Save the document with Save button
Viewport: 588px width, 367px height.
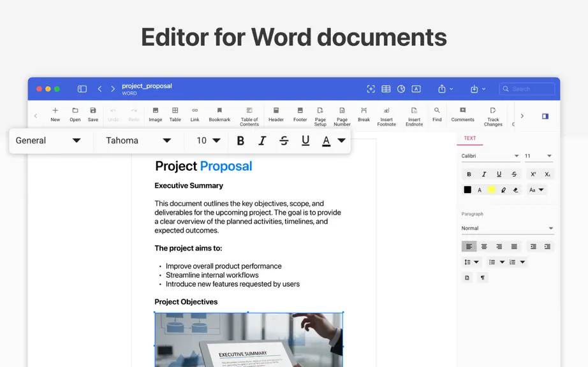point(93,114)
